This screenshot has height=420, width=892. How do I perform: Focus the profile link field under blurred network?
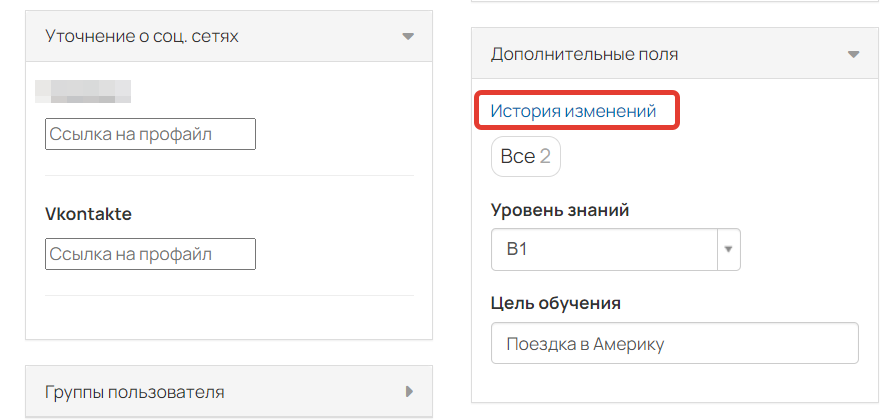150,134
